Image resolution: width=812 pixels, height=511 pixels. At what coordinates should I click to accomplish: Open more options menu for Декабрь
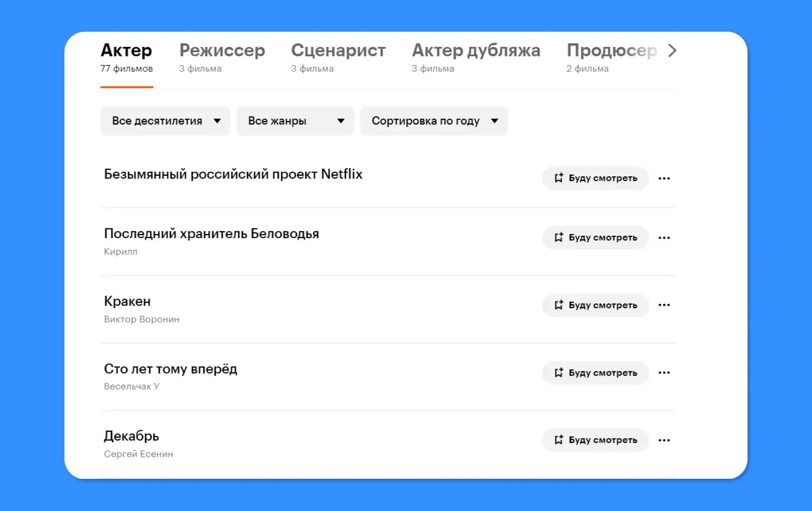pos(664,440)
